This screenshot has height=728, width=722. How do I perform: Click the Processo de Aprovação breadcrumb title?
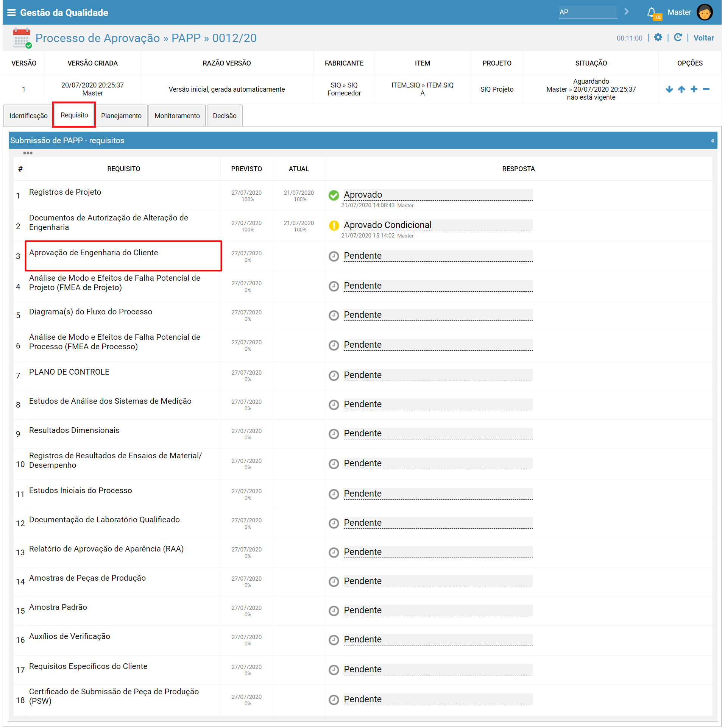pos(146,38)
